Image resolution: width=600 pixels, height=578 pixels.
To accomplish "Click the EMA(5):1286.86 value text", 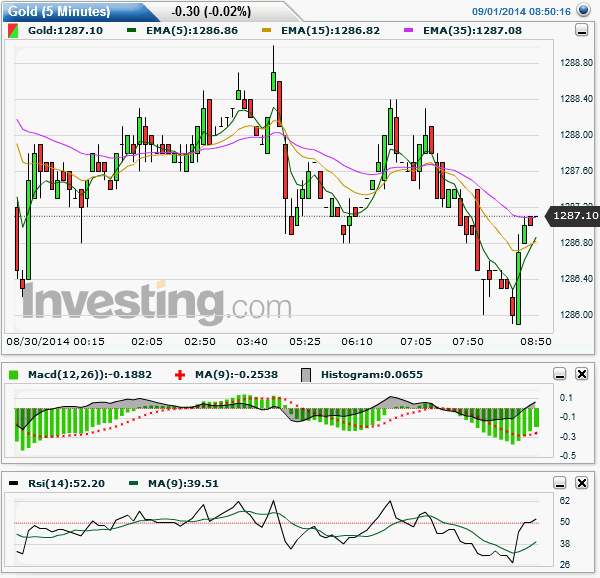I will pyautogui.click(x=192, y=31).
